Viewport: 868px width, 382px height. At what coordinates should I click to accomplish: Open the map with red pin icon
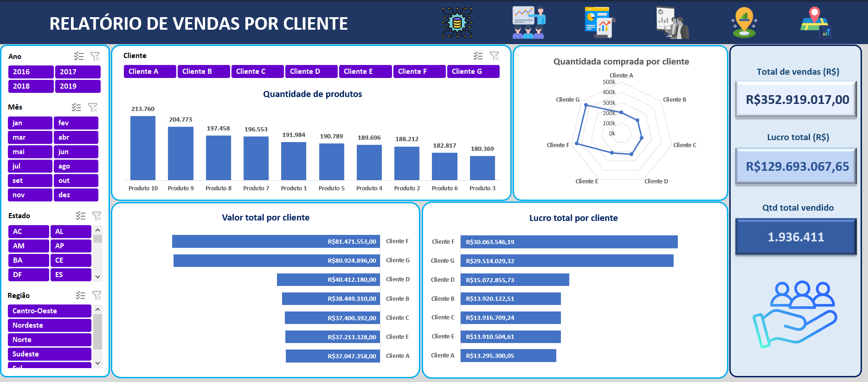pos(816,22)
